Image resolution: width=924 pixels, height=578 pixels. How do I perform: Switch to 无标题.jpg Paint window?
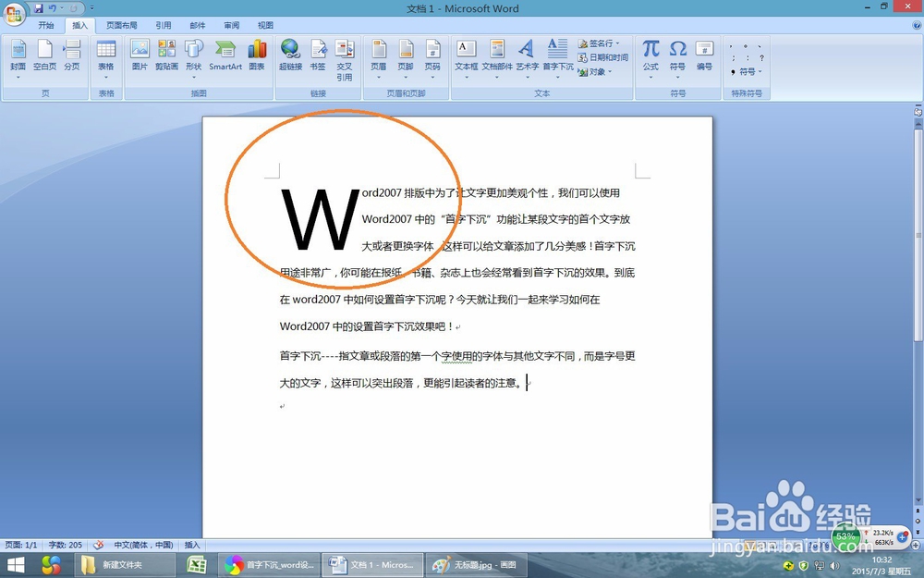coord(476,565)
